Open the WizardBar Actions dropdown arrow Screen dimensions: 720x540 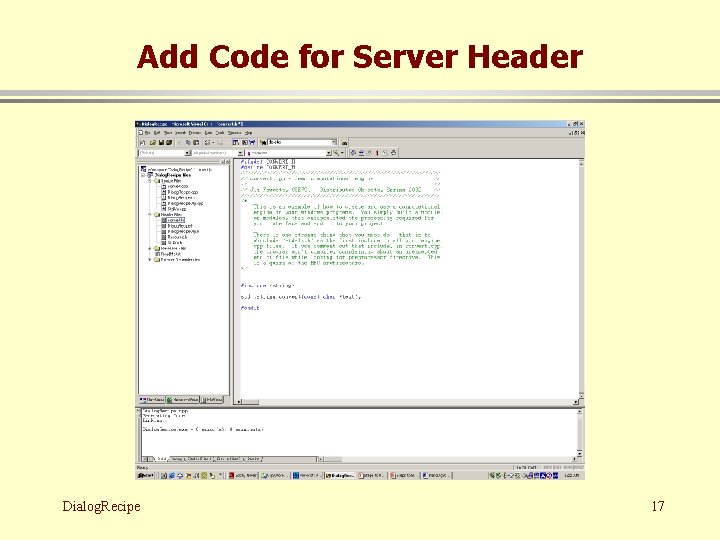[x=342, y=152]
